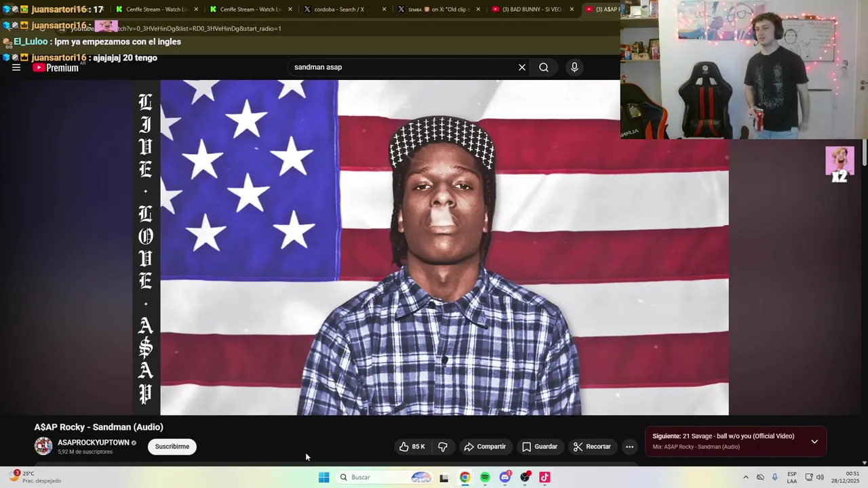Screen dimensions: 868x488
Task: Click the tray cloud sync-off icon
Action: [x=760, y=477]
